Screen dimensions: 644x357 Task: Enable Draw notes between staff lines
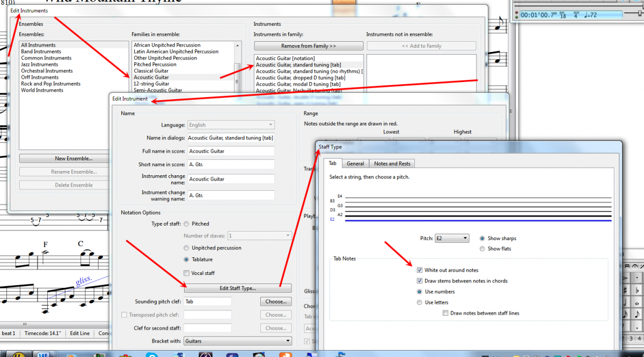tap(445, 313)
